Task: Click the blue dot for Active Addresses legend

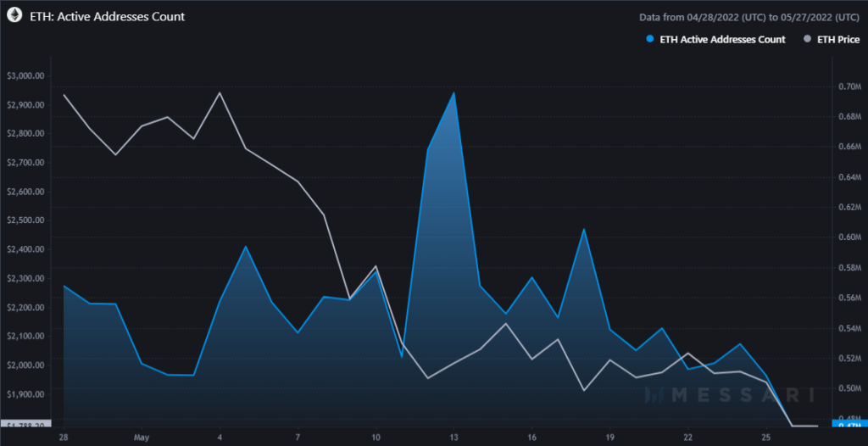Action: pyautogui.click(x=649, y=39)
